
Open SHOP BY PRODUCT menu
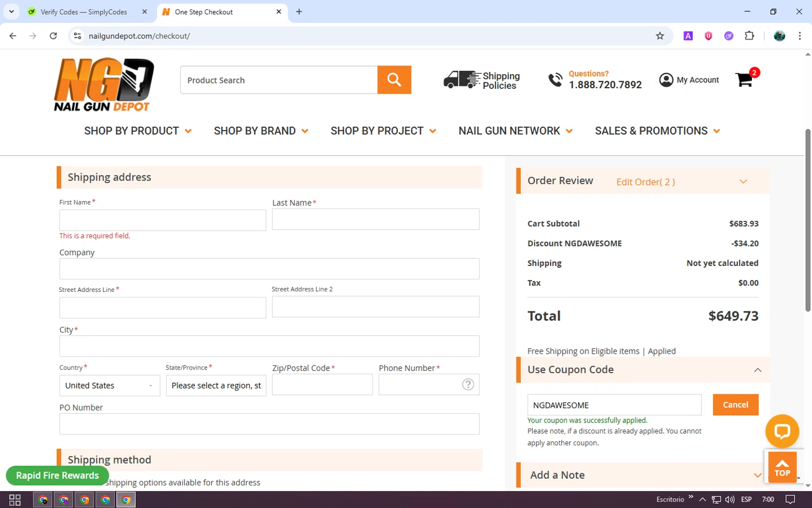pyautogui.click(x=137, y=131)
